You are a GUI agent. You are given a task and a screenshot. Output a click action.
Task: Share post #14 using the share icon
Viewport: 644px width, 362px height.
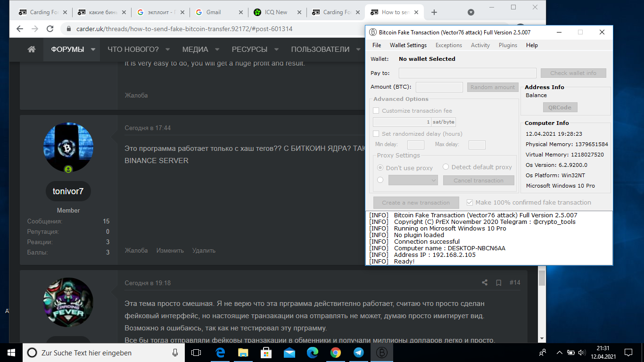pyautogui.click(x=485, y=283)
